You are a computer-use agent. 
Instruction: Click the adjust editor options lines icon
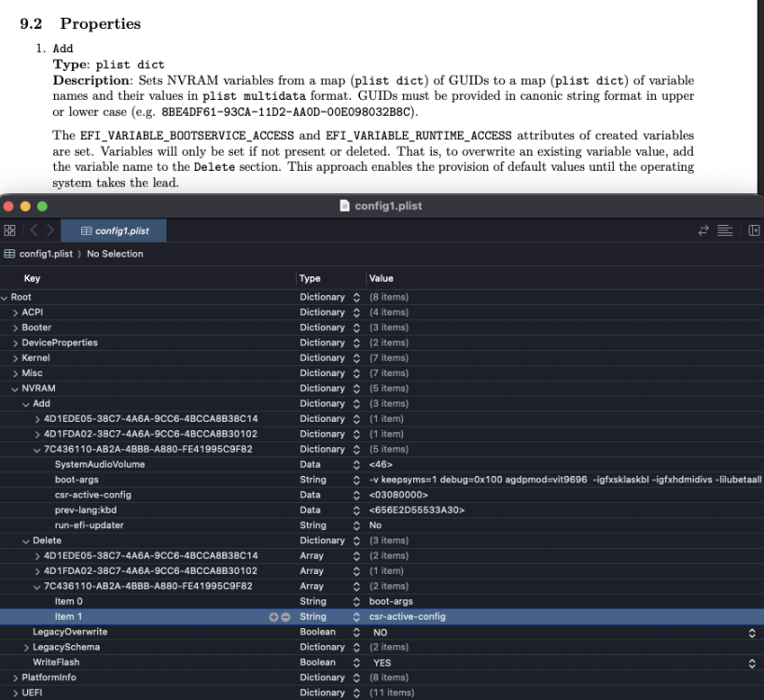coord(725,231)
